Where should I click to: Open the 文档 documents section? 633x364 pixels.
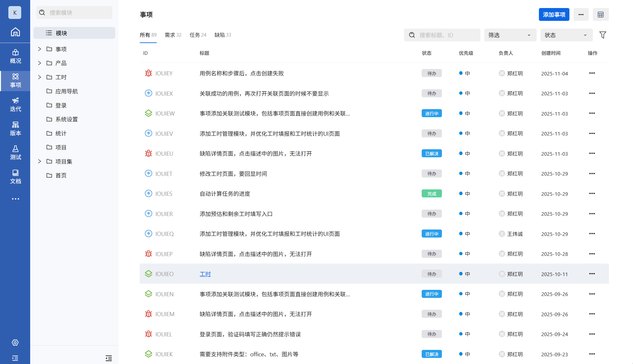(15, 177)
